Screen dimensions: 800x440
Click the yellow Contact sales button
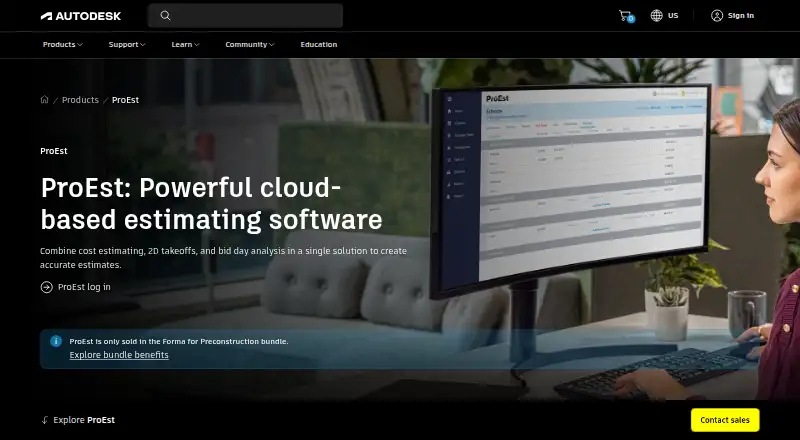click(x=725, y=420)
